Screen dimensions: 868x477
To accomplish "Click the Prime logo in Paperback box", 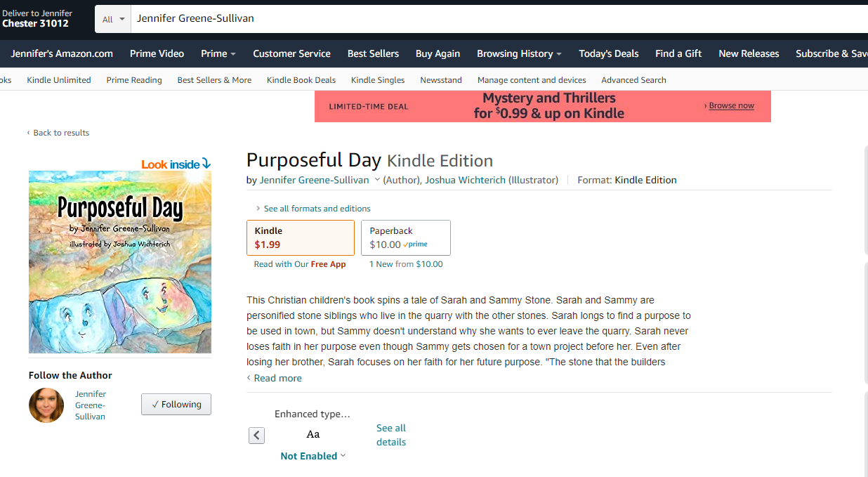I will [x=416, y=244].
